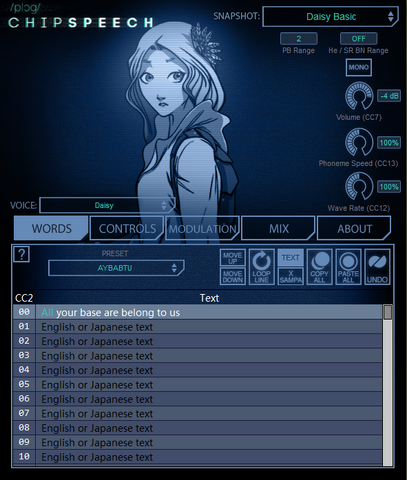Click the Move Down icon button

(233, 276)
